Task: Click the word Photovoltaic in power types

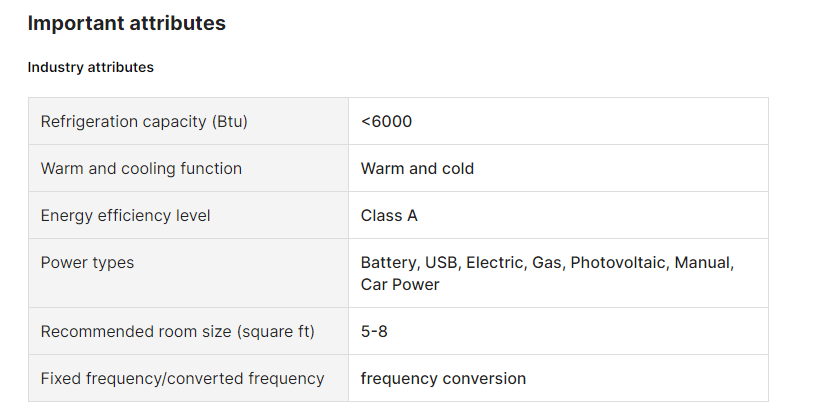Action: 617,263
